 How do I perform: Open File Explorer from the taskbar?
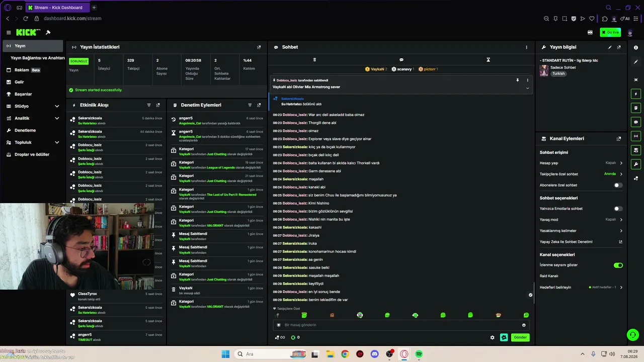pyautogui.click(x=330, y=354)
